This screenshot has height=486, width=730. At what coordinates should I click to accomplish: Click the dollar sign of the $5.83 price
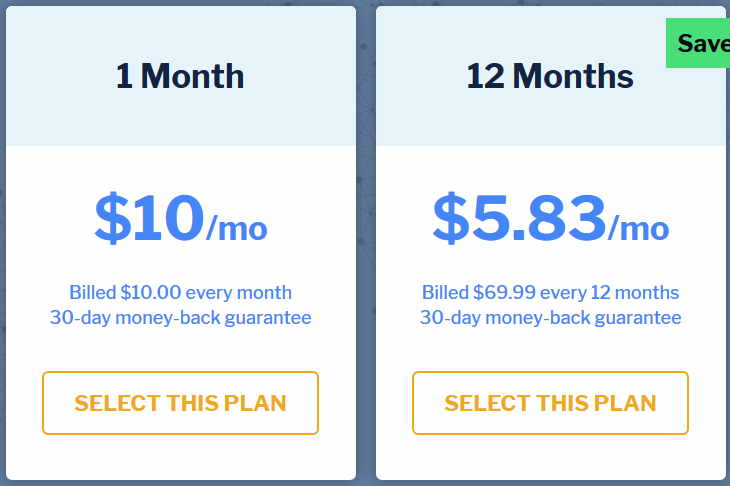click(x=450, y=218)
